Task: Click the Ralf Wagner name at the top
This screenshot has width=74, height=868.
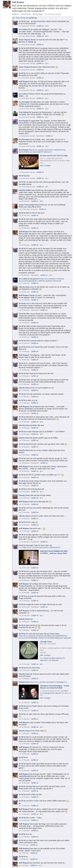Action: 18,2
